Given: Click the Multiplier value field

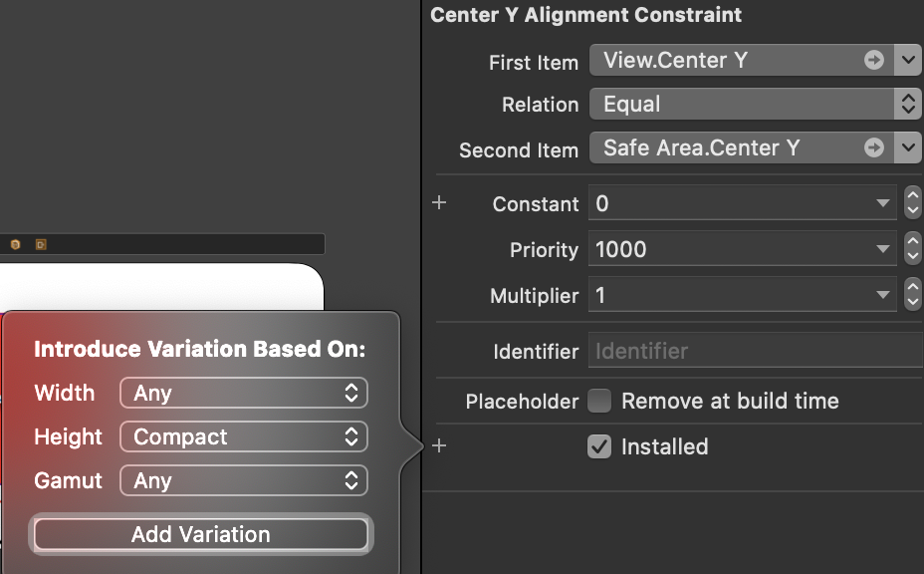Looking at the screenshot, I should [x=743, y=294].
